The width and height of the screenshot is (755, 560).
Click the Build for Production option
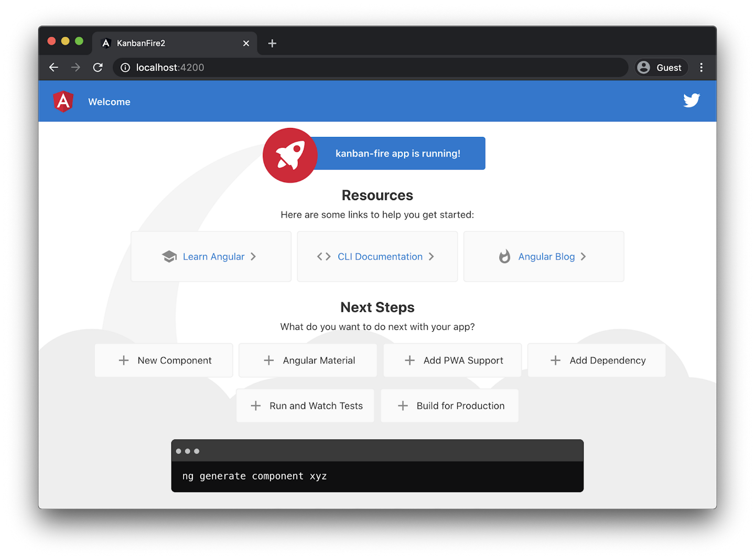[x=449, y=405]
